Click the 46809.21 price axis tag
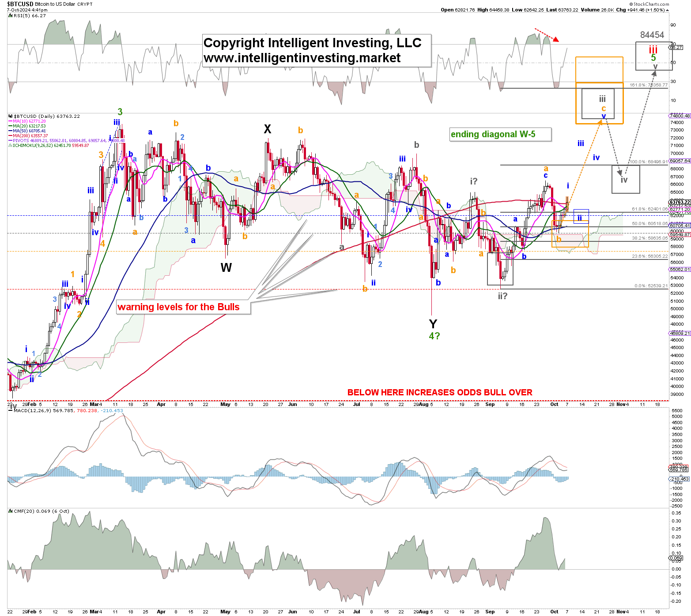Viewport: 691px width, 616px height. (680, 333)
